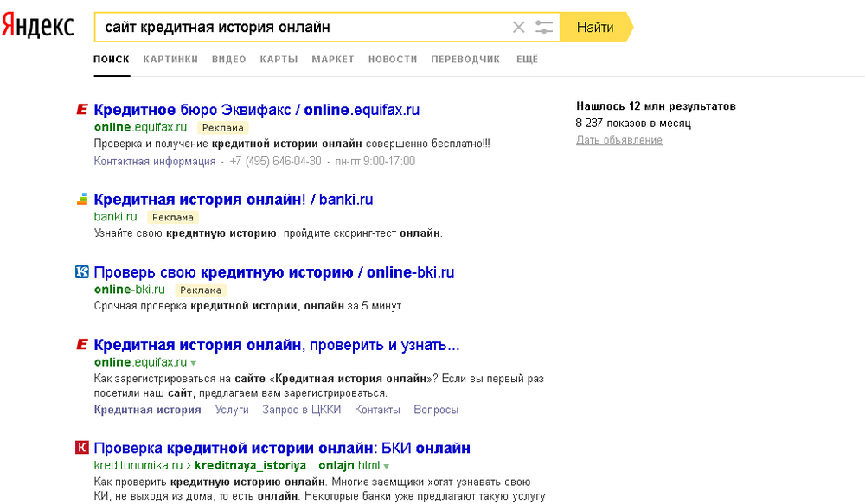Open the Новости tab
This screenshot has width=865, height=504.
(x=393, y=60)
